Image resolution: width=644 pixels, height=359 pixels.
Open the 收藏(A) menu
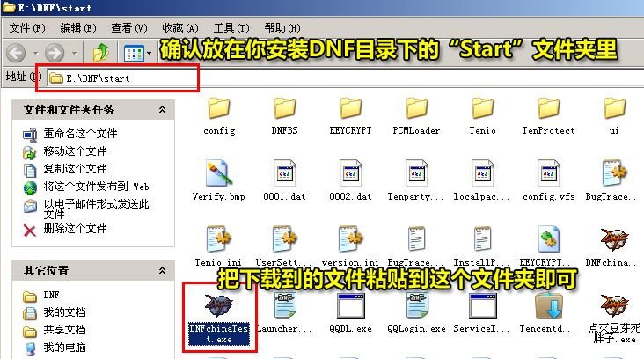click(x=179, y=28)
